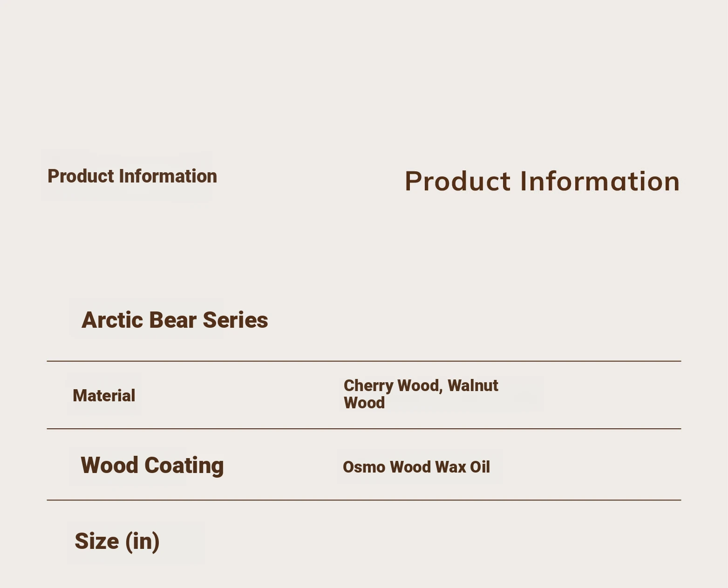Viewport: 728px width, 588px height.
Task: Click the divider line under Wood Coating row
Action: [364, 500]
